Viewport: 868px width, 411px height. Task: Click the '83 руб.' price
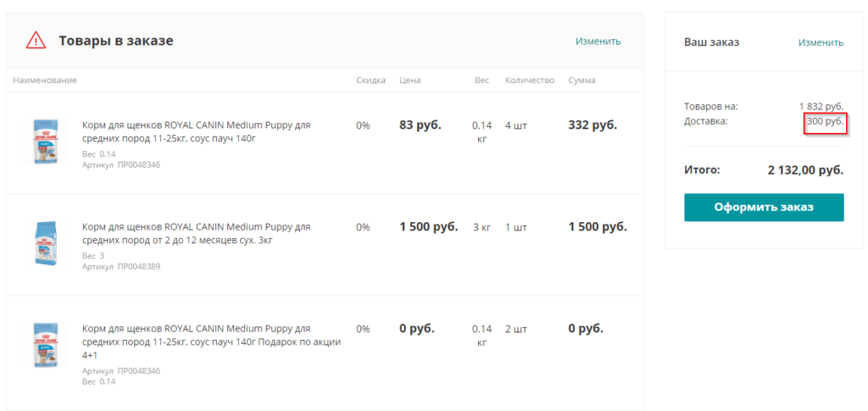420,125
